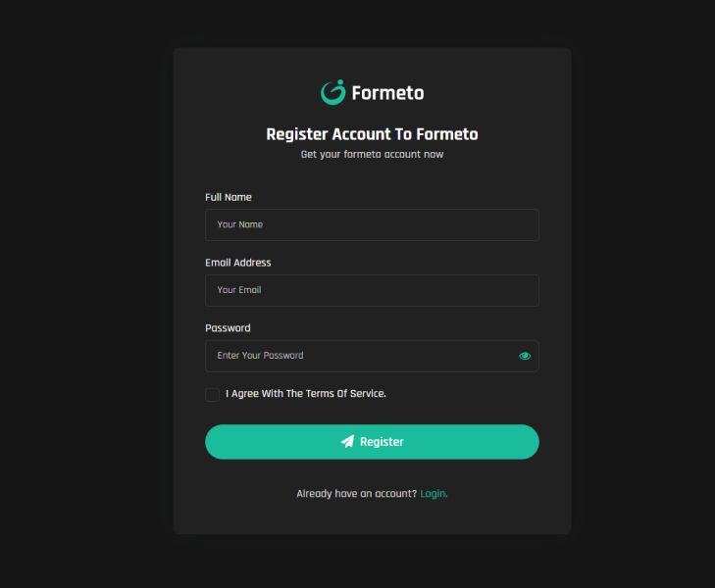
Task: Click the green Formeto logo icon
Action: coord(333,92)
